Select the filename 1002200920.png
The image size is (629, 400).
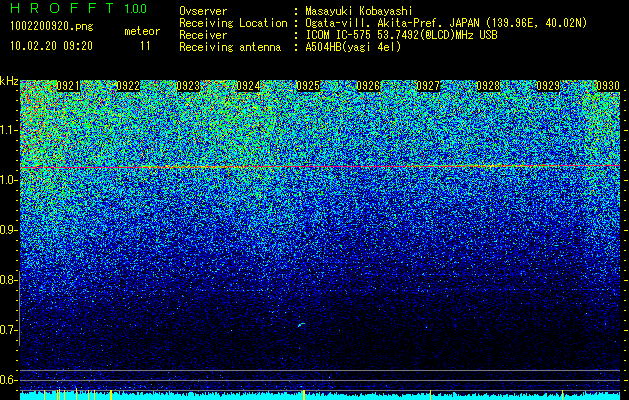[52, 27]
